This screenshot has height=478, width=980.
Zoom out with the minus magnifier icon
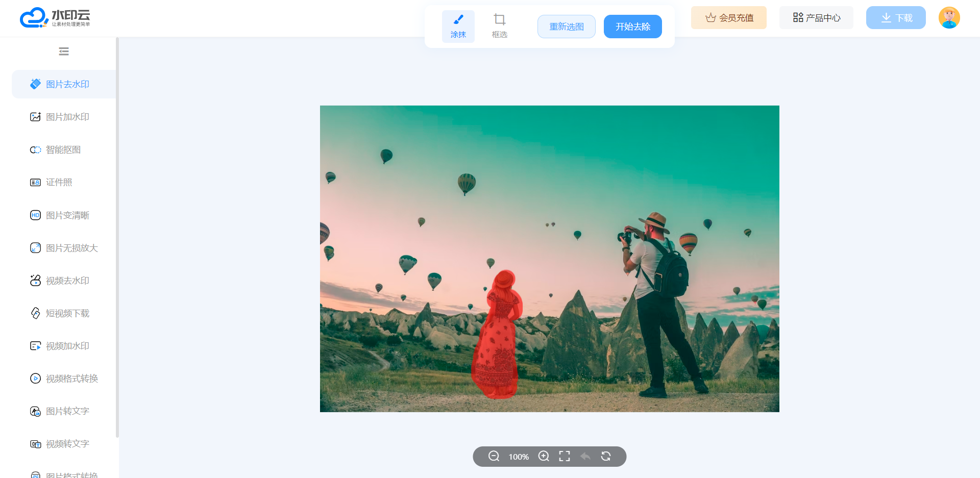pyautogui.click(x=494, y=456)
